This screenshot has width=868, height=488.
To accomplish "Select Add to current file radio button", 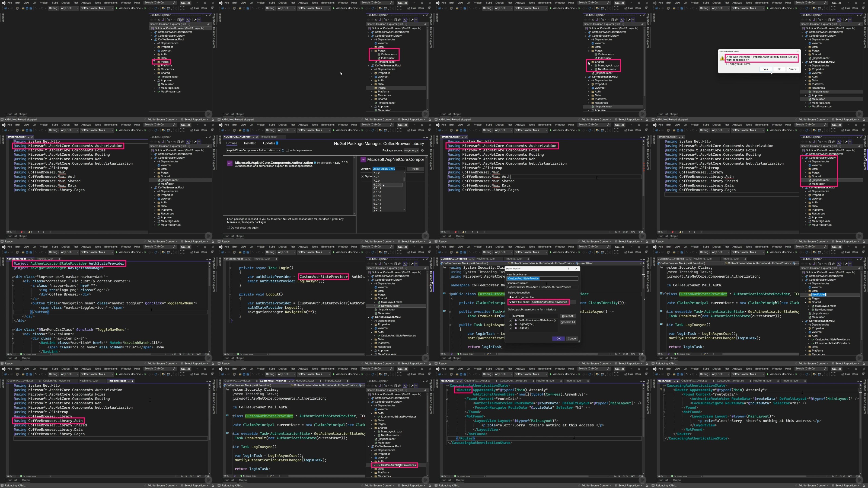I will point(510,297).
